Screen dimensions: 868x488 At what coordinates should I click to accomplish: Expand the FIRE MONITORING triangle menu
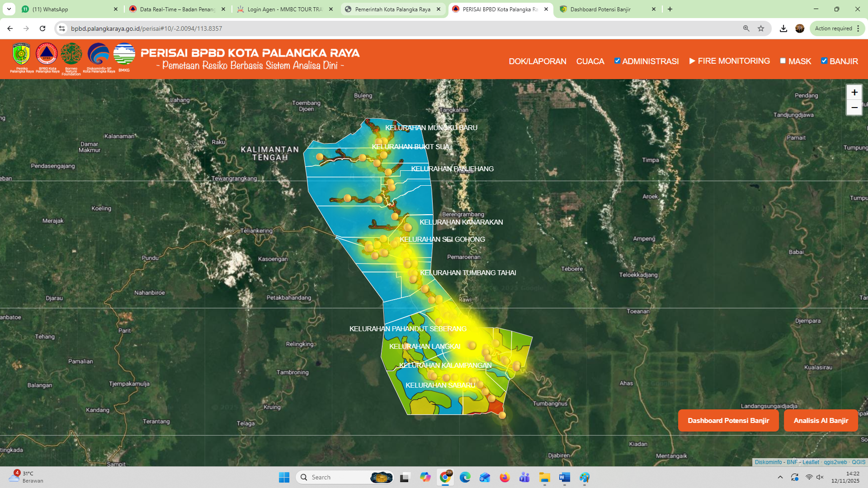coord(692,61)
